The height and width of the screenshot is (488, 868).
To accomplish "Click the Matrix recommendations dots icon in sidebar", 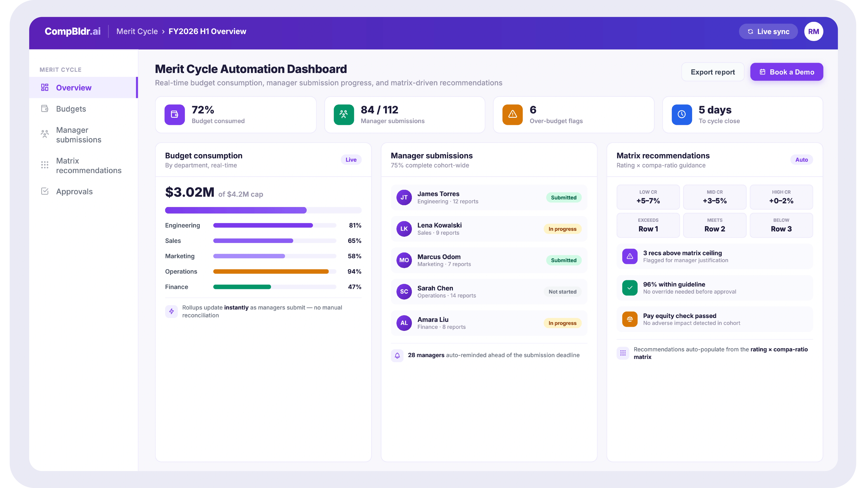I will coord(45,165).
